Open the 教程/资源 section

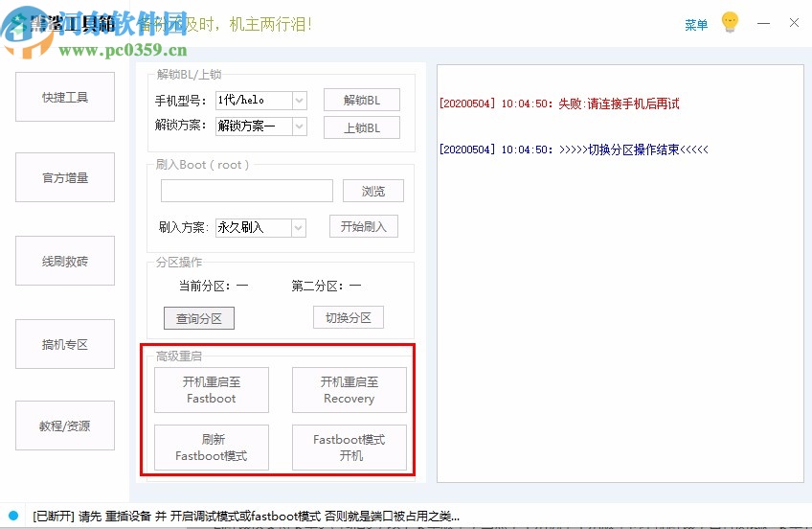pyautogui.click(x=65, y=425)
